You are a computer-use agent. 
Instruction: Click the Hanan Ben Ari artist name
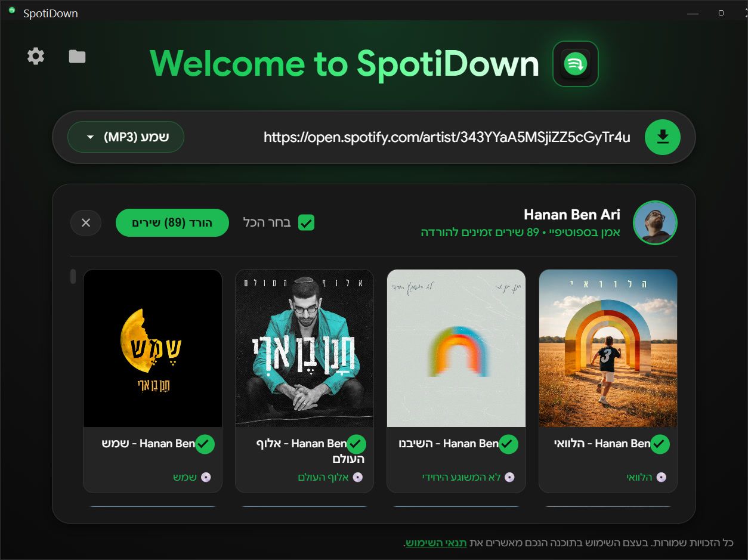click(572, 214)
